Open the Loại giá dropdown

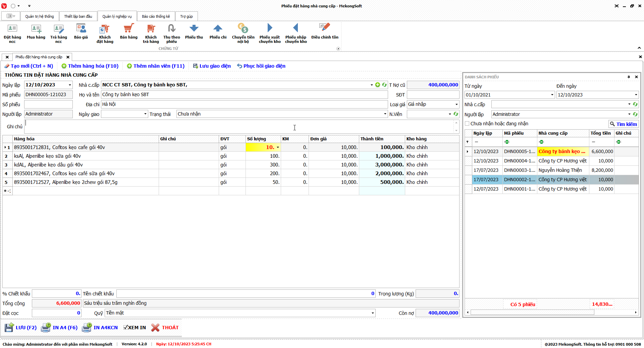(456, 105)
